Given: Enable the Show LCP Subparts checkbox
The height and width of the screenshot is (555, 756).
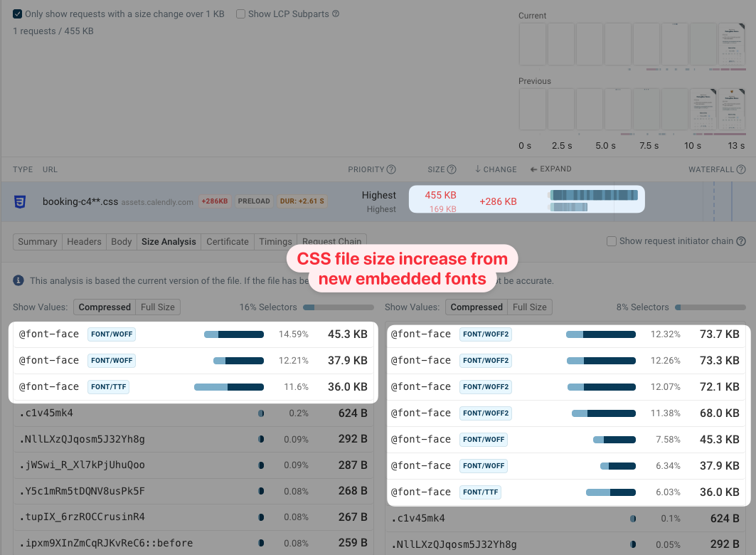Looking at the screenshot, I should 241,14.
